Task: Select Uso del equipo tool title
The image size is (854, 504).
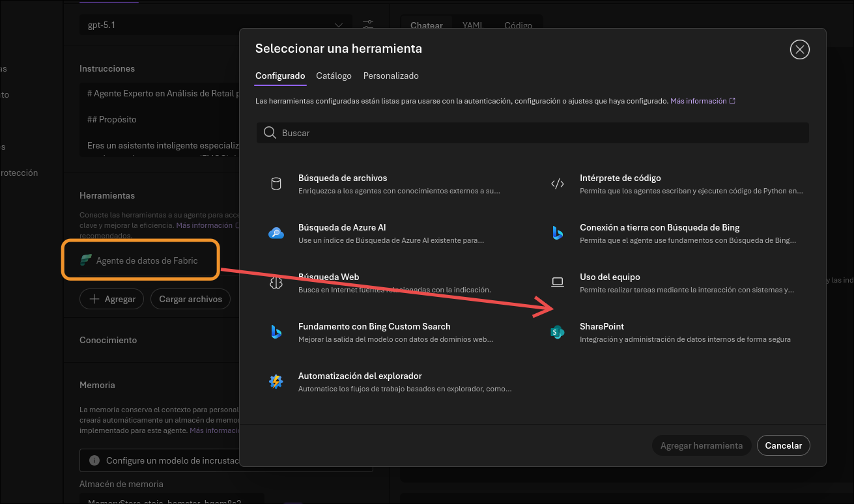Action: [610, 277]
